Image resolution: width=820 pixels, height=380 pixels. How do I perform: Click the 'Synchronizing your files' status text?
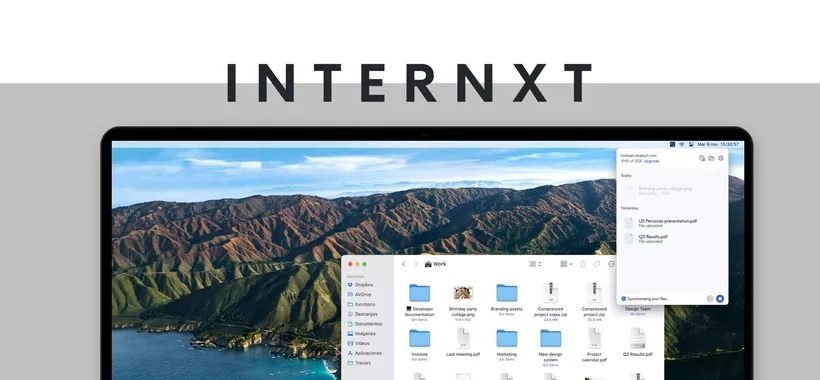pyautogui.click(x=648, y=299)
